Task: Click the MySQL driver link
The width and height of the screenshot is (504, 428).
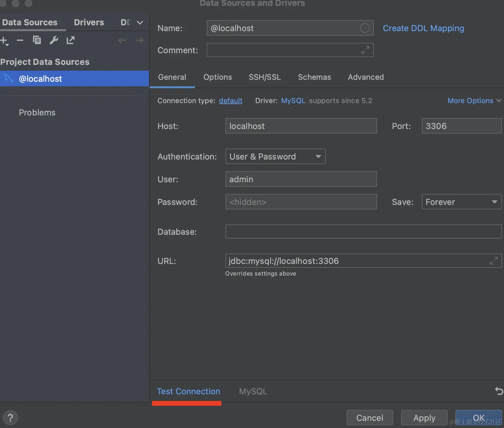Action: 293,101
